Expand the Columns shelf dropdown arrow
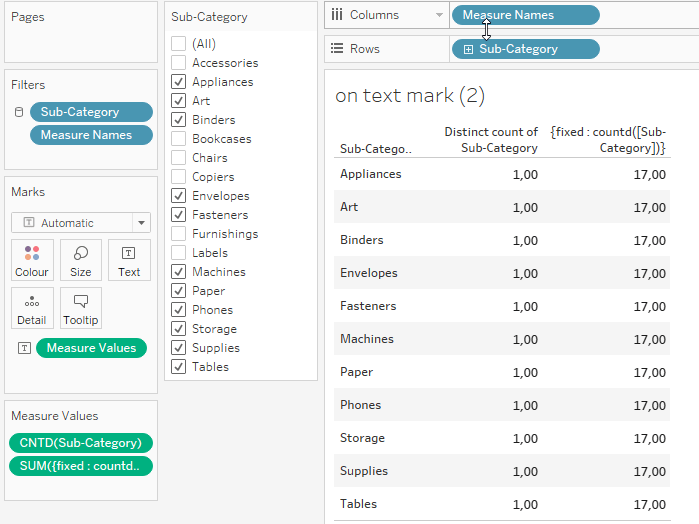This screenshot has height=524, width=699. point(439,15)
